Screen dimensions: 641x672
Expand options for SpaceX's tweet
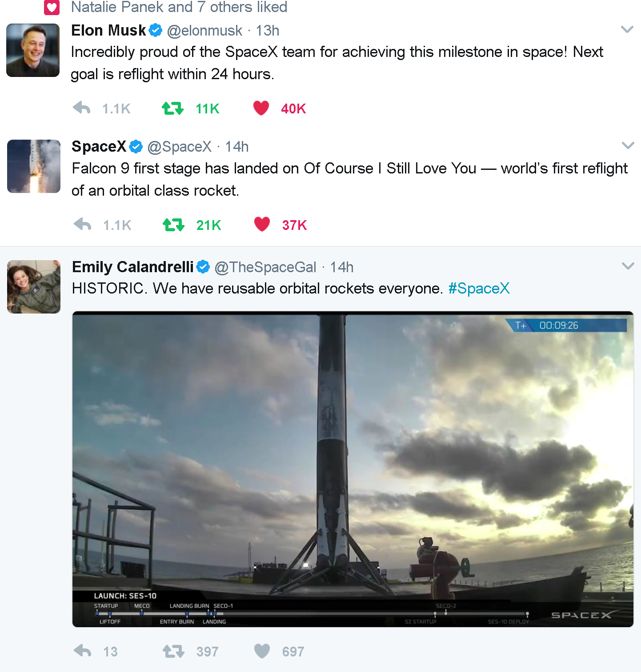click(x=628, y=145)
